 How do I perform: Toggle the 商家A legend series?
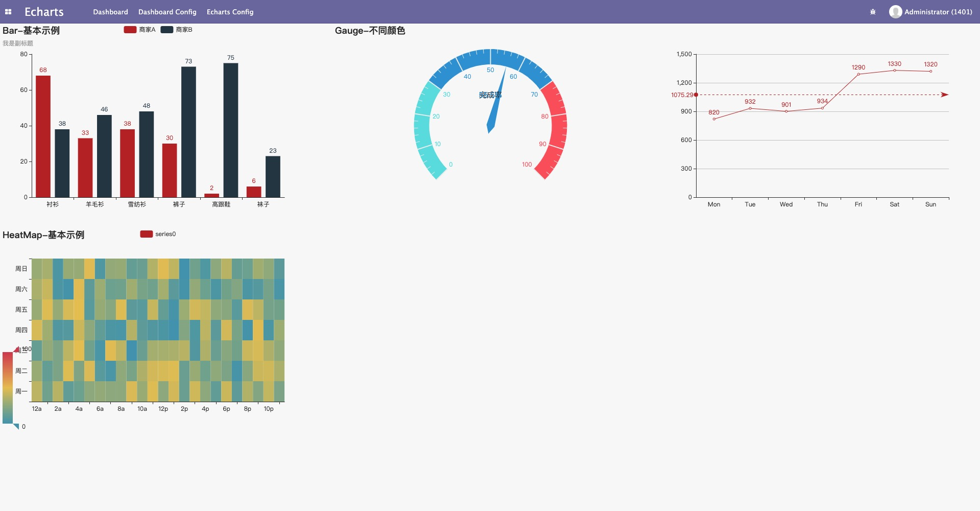139,30
